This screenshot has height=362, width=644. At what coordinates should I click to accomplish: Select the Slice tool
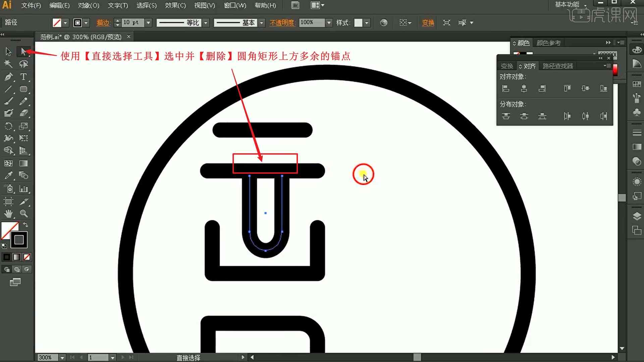point(23,201)
